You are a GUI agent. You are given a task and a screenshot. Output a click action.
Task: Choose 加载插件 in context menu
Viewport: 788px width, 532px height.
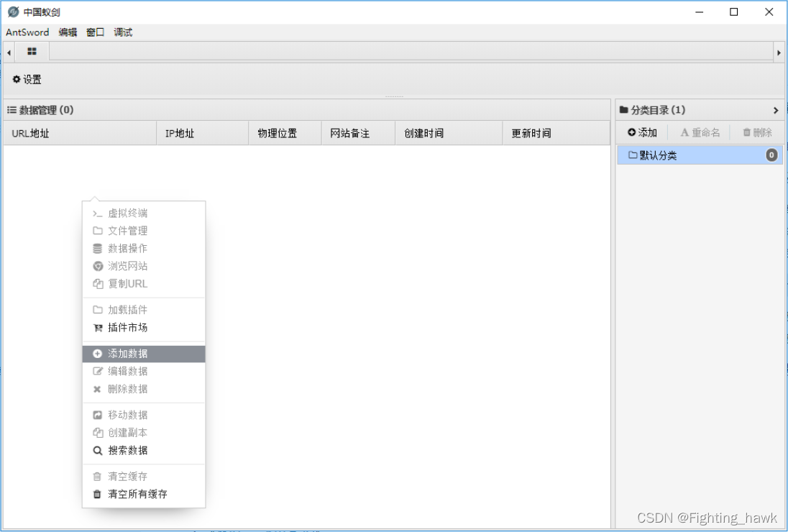[144, 309]
